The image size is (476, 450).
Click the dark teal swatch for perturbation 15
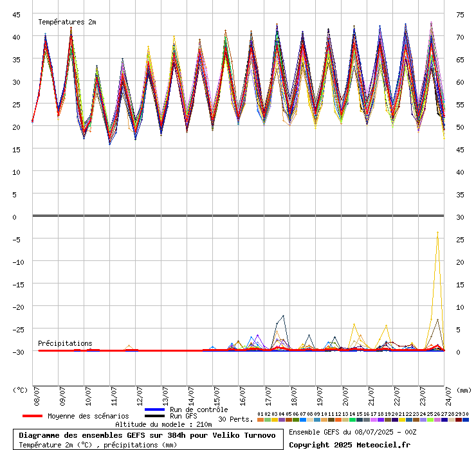tap(360, 420)
